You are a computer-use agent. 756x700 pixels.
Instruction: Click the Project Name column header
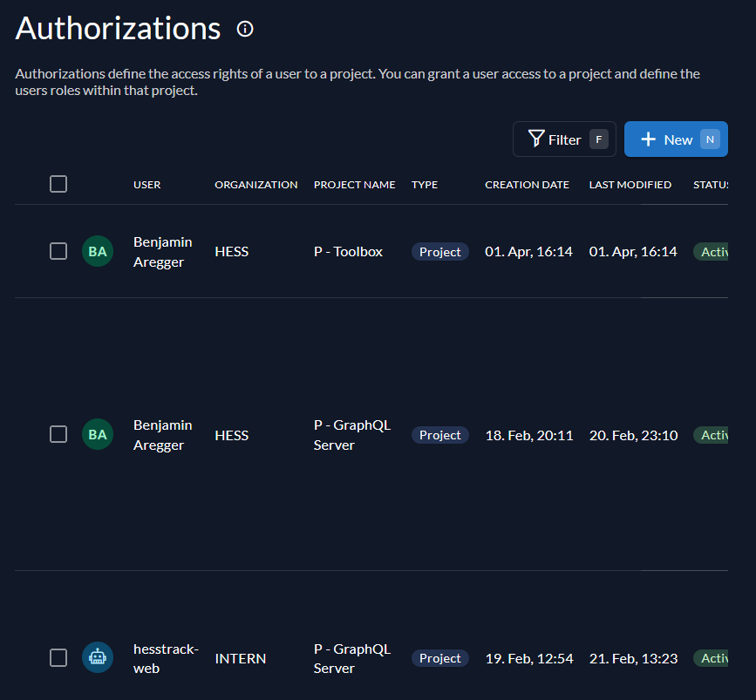[x=354, y=185]
